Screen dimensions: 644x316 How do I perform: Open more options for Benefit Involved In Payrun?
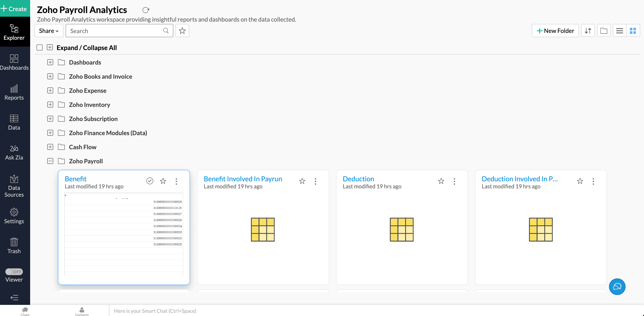[x=315, y=182]
